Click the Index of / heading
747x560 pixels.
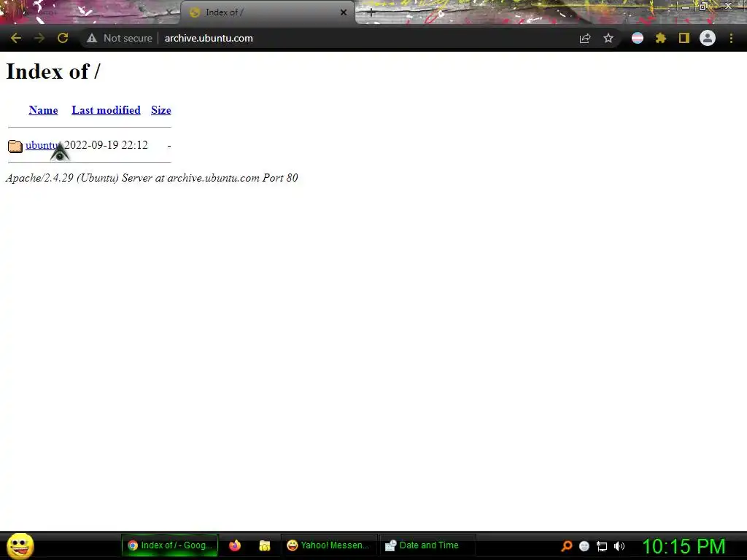[x=53, y=71]
